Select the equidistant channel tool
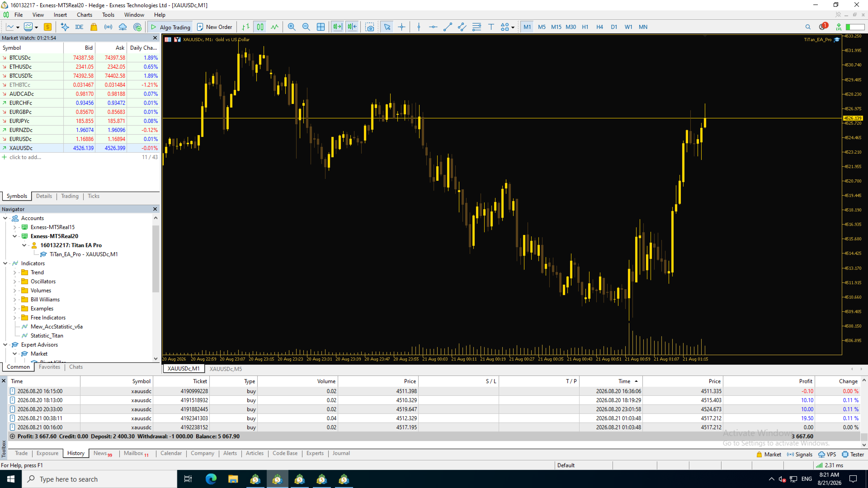This screenshot has width=868, height=488. click(x=462, y=27)
